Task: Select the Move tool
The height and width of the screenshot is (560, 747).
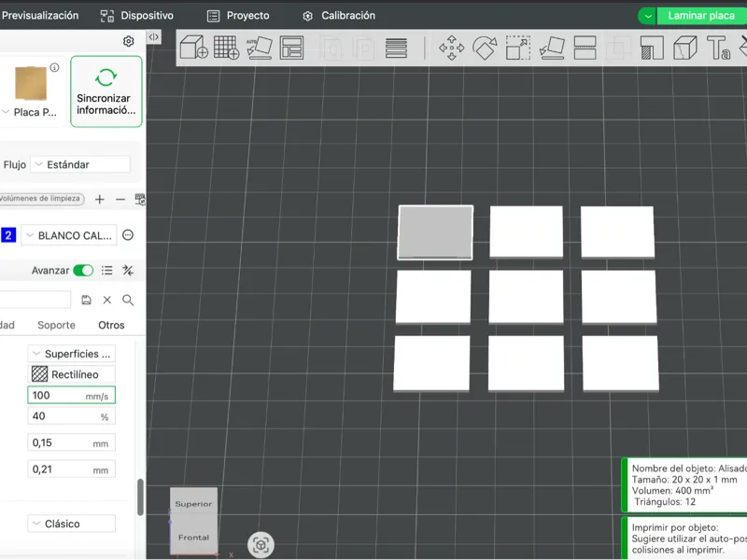Action: 451,48
